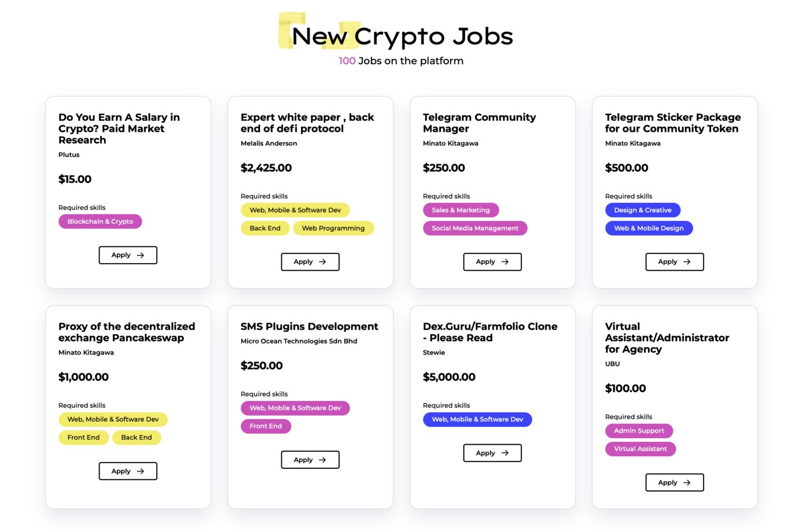Click the Web & Mobile Design tag

point(649,228)
